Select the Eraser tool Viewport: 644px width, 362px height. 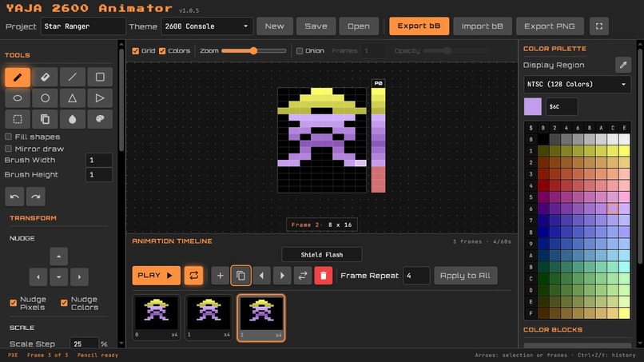(45, 78)
